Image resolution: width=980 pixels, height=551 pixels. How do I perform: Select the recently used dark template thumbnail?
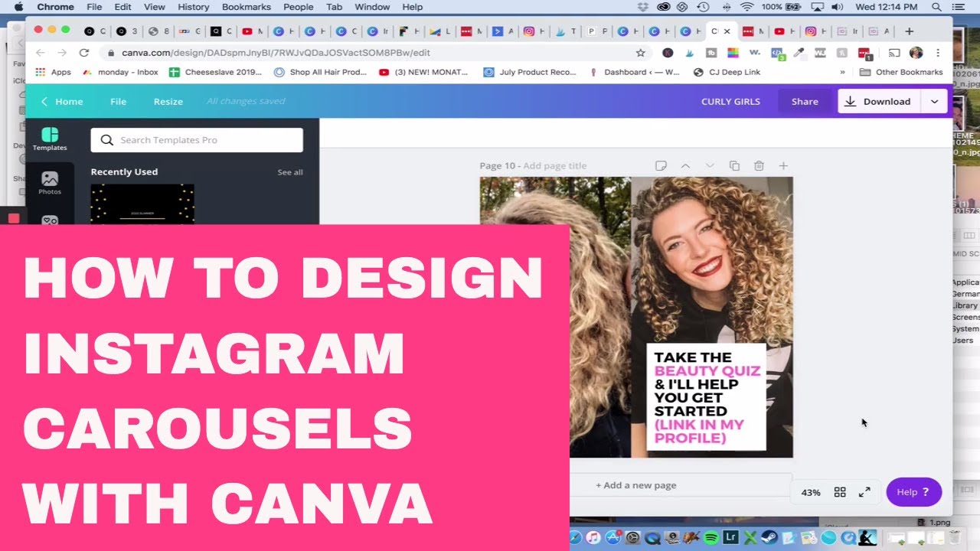pos(142,204)
